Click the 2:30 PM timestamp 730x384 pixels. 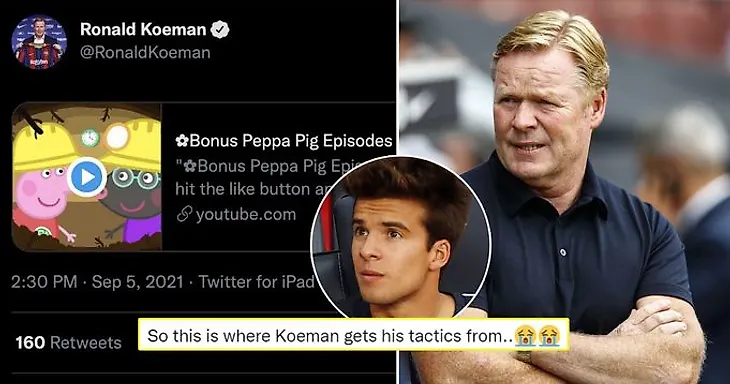tap(44, 282)
